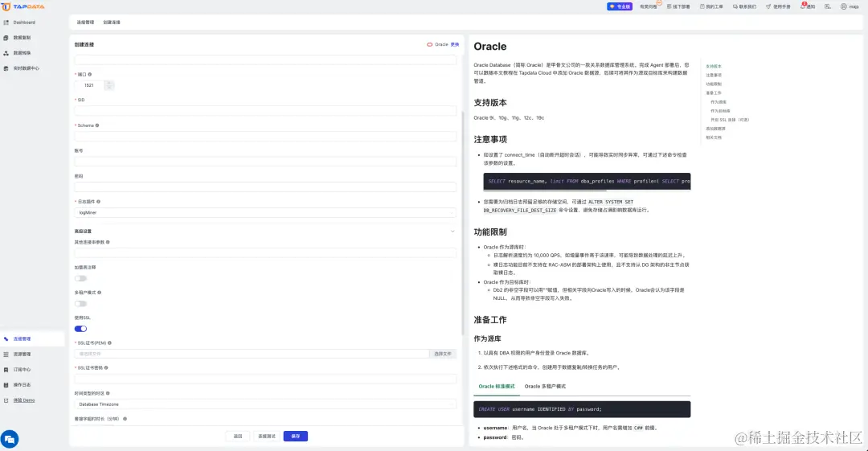Screen dimensions: 868x451
Task: Jump to 准备工作 in the outline
Action: 714,92
